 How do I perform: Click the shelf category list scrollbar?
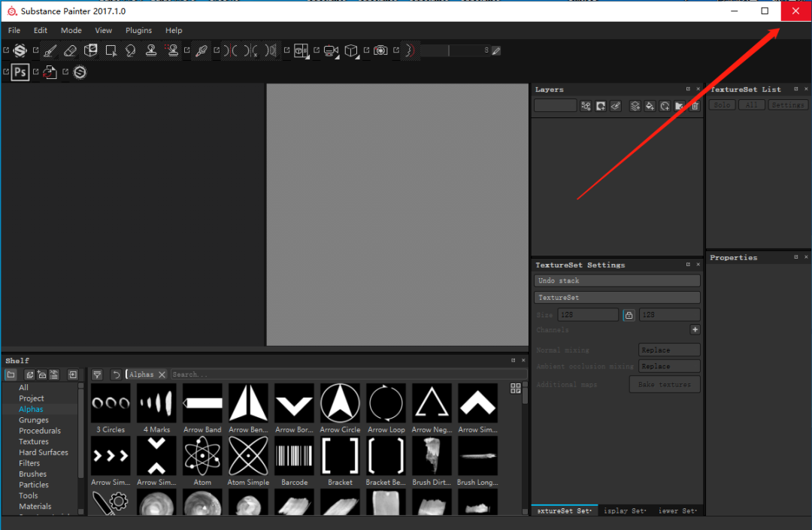(x=80, y=433)
